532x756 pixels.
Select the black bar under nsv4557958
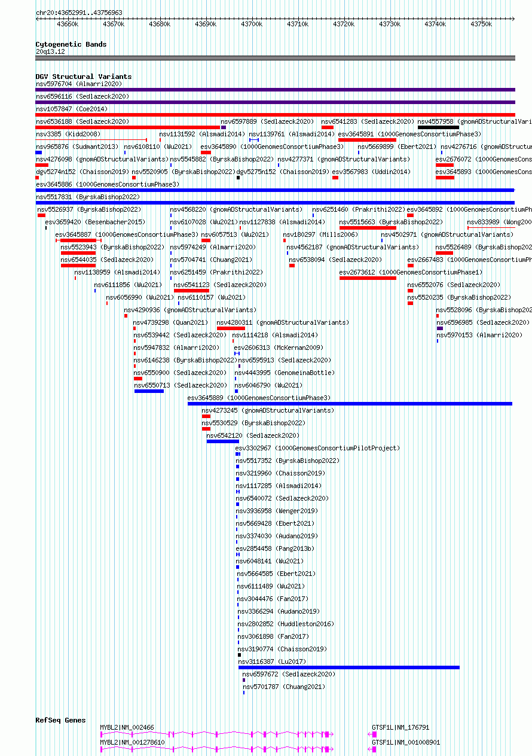click(438, 127)
